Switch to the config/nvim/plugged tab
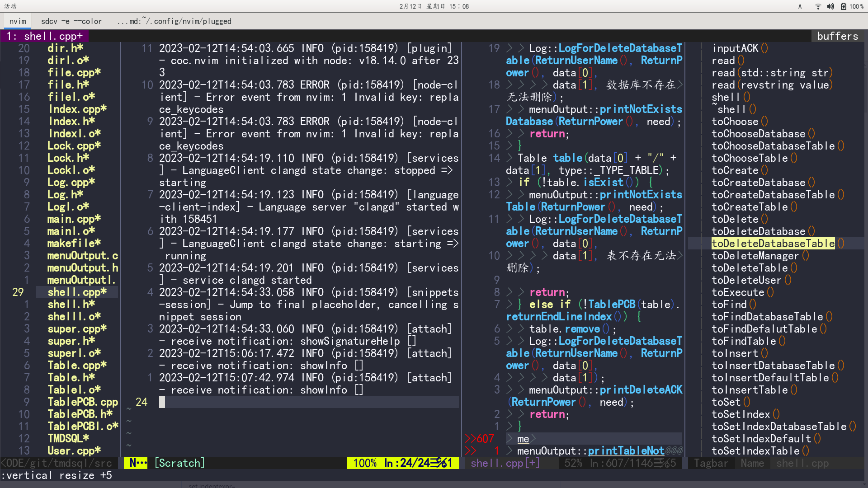Viewport: 868px width, 488px height. (174, 21)
